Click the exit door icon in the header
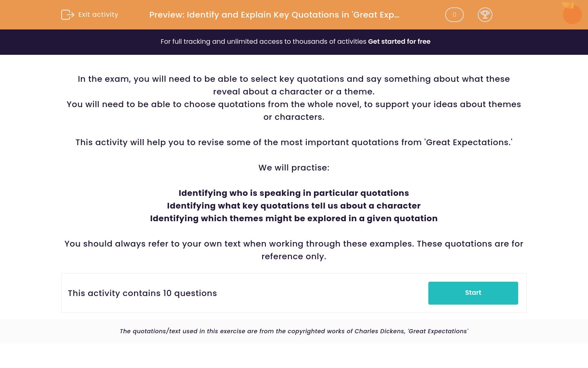 pyautogui.click(x=68, y=15)
